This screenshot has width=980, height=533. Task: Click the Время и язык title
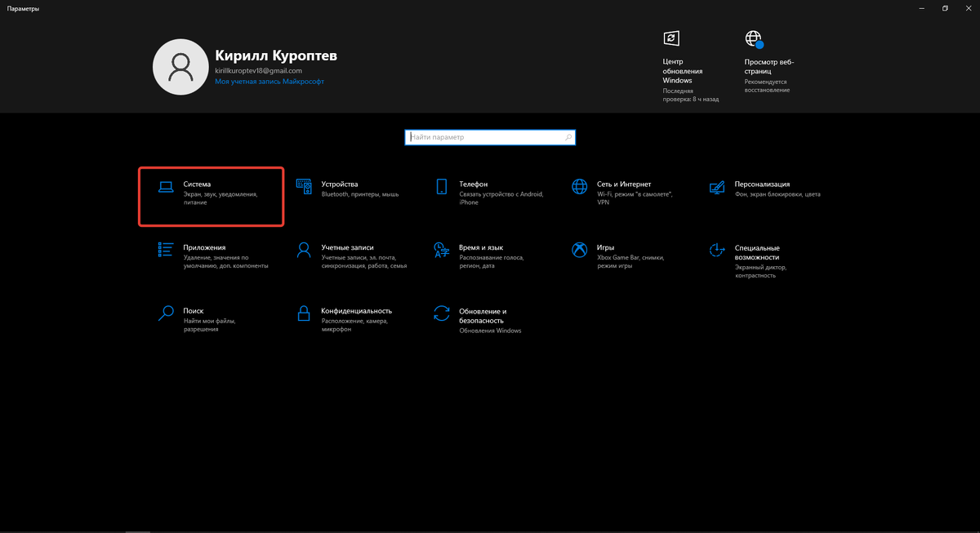coord(481,247)
